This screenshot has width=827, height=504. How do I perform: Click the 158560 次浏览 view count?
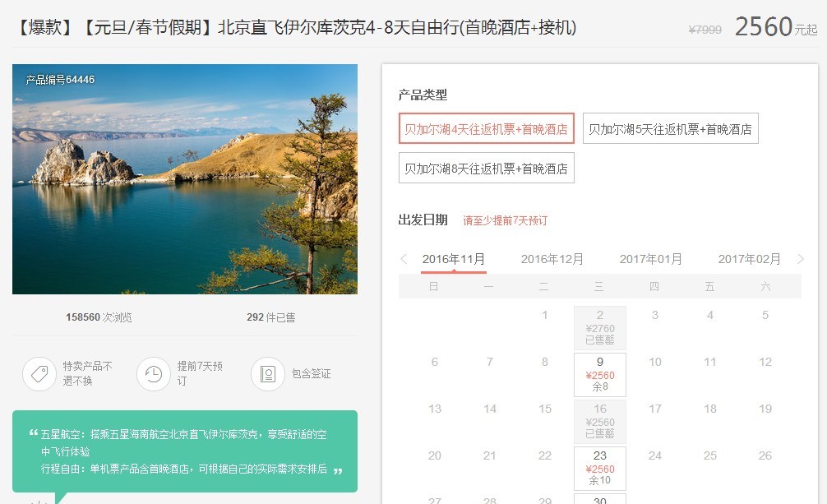[x=99, y=317]
